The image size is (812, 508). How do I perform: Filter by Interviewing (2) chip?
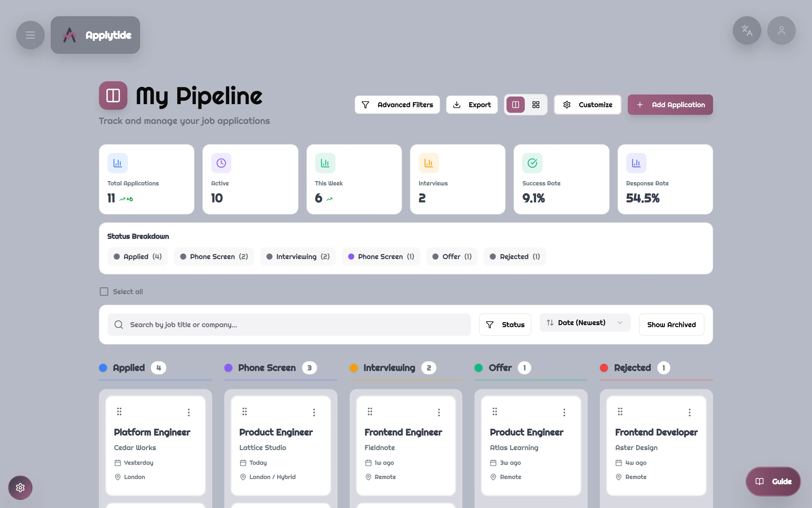tap(298, 257)
